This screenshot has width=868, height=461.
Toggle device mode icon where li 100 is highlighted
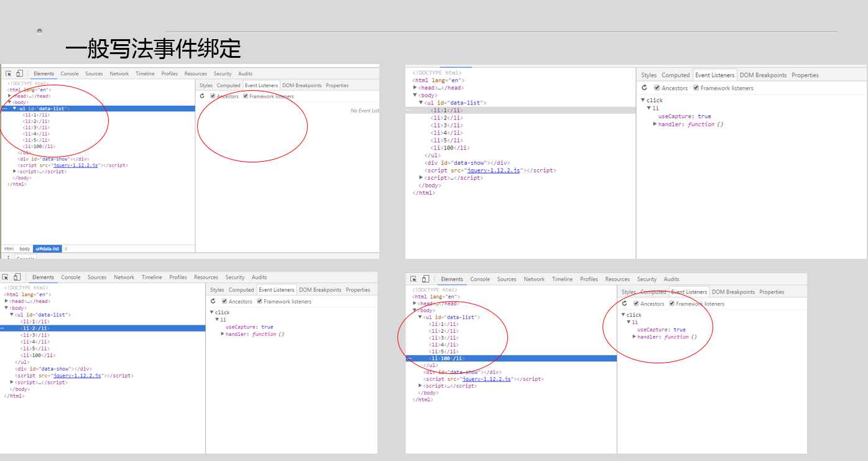(x=425, y=279)
